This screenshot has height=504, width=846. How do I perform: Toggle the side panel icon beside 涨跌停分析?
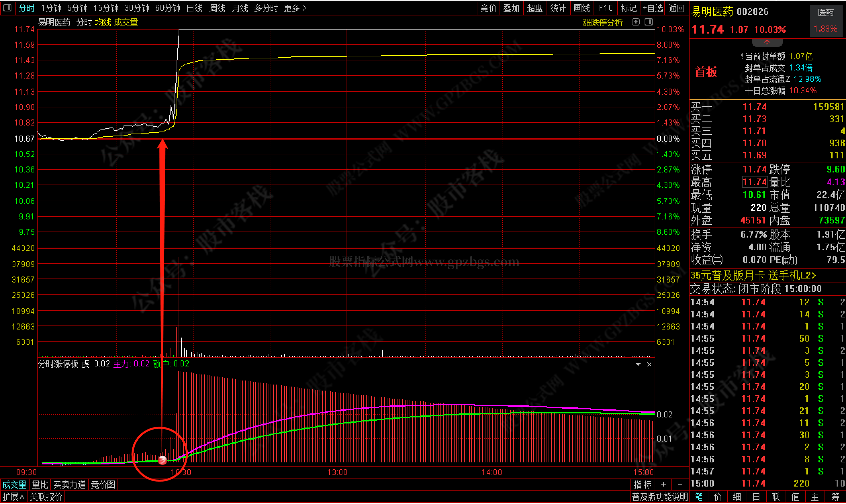point(648,22)
